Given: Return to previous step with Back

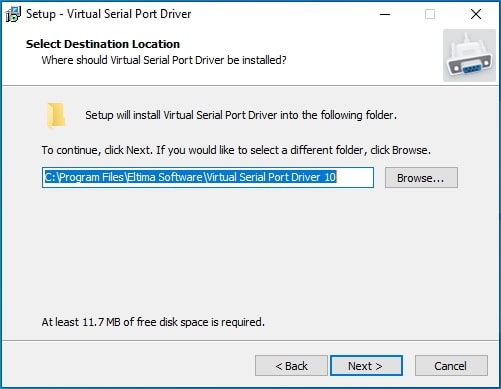Looking at the screenshot, I should 291,366.
